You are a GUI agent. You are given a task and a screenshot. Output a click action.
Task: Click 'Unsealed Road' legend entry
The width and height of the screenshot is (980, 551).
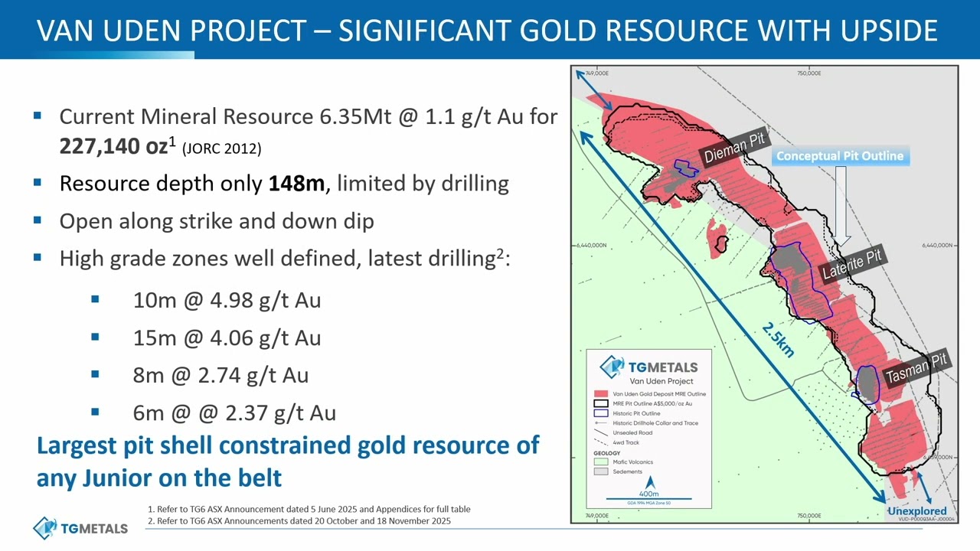[x=633, y=433]
